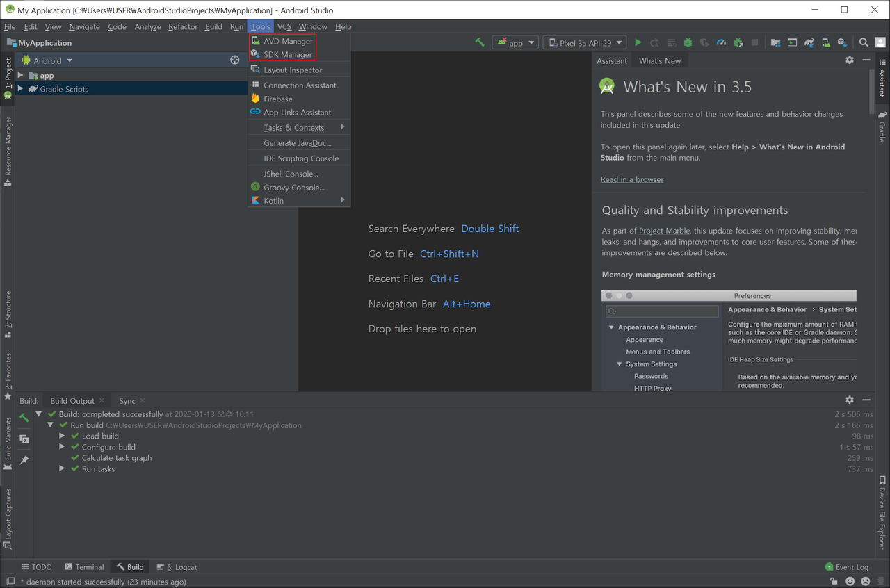
Task: Open the TODO tool window button
Action: [x=37, y=567]
